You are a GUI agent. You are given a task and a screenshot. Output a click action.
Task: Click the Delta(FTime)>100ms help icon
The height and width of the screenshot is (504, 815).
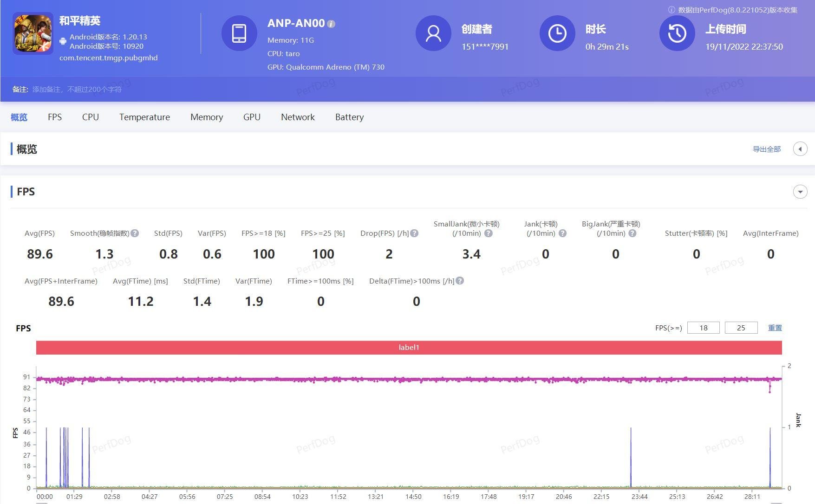pos(460,281)
